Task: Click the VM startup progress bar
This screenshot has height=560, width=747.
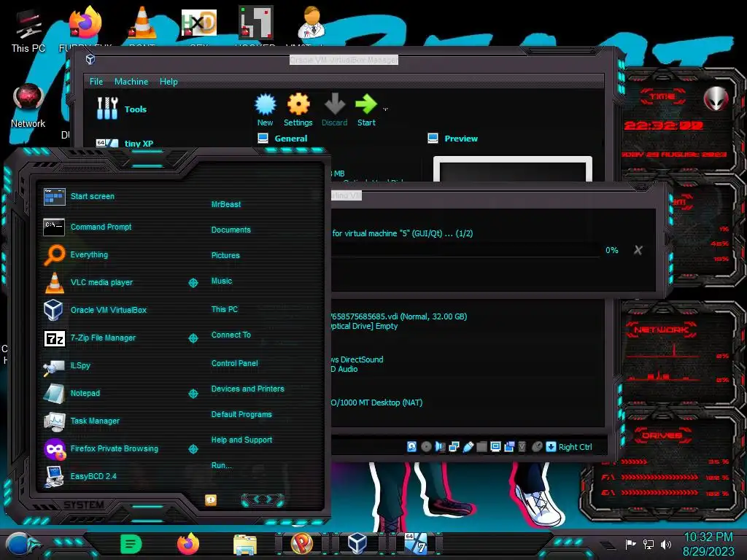Action: click(x=466, y=250)
